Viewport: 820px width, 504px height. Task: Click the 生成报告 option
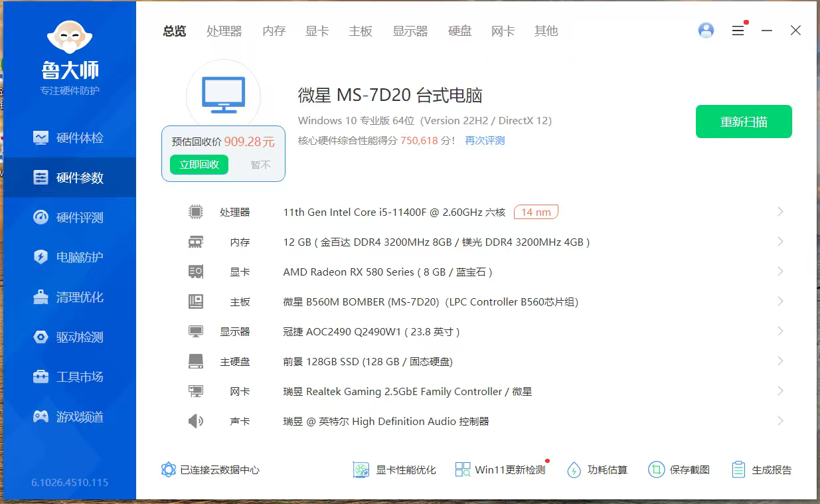tap(762, 470)
